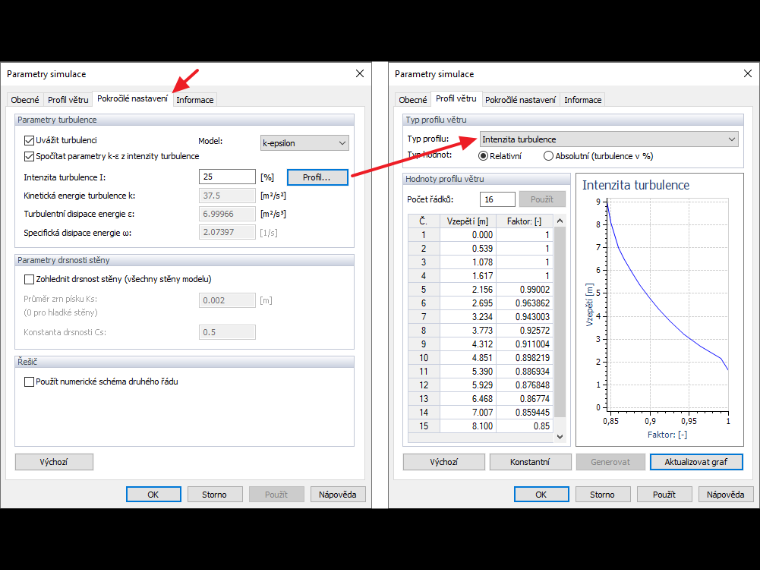Confirm right dialog with OK
This screenshot has width=760, height=570.
(541, 494)
